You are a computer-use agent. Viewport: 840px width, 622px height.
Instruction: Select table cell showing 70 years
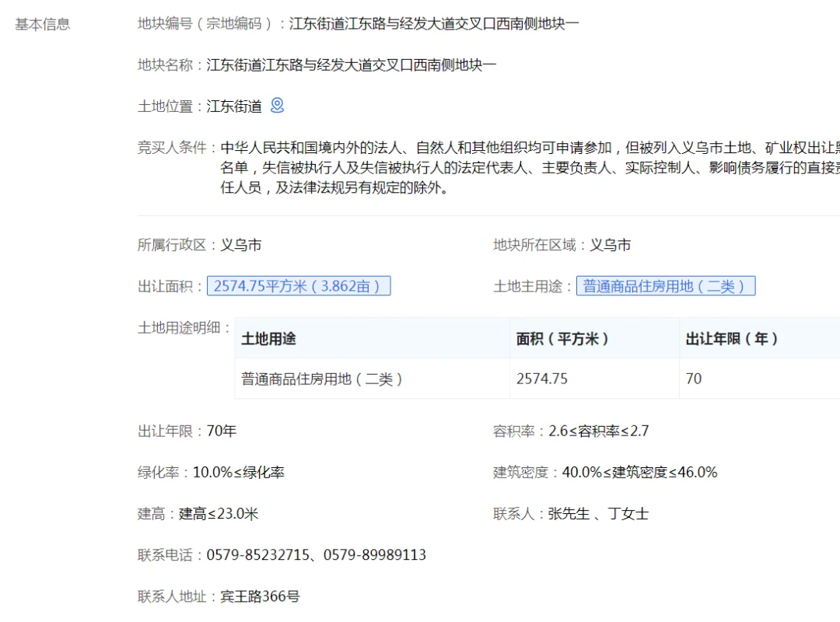click(759, 379)
